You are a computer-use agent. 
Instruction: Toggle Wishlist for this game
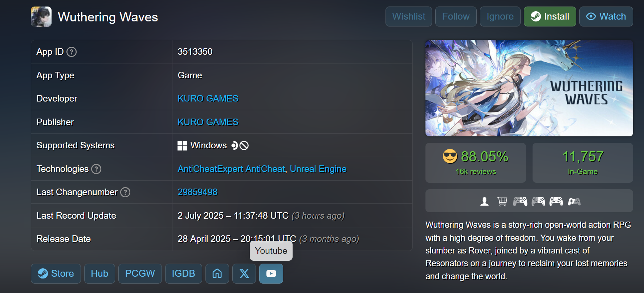(409, 16)
